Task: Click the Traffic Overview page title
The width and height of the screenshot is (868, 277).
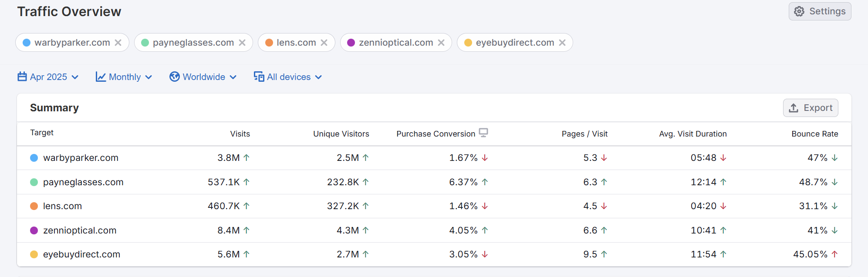Action: click(x=69, y=11)
